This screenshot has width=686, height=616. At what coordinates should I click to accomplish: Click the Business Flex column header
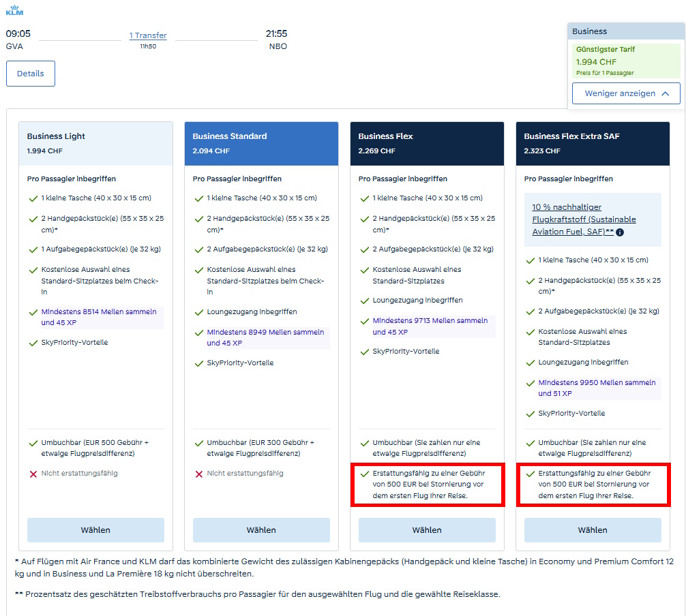click(427, 143)
